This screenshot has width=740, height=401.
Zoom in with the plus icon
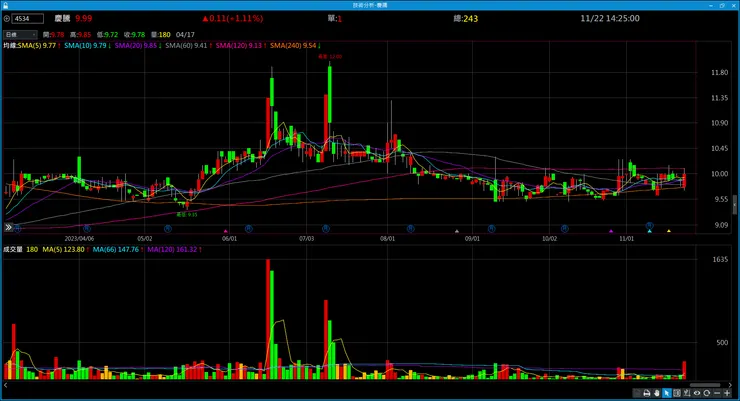(727, 393)
